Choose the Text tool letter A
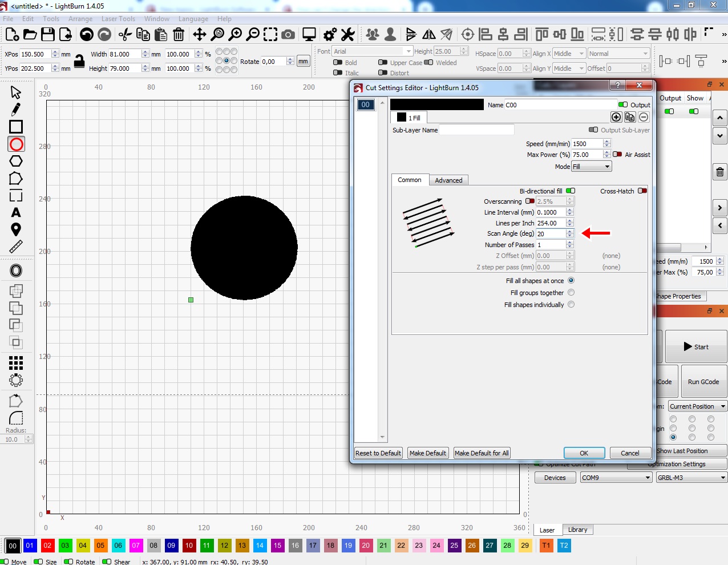The image size is (728, 565). pyautogui.click(x=16, y=212)
